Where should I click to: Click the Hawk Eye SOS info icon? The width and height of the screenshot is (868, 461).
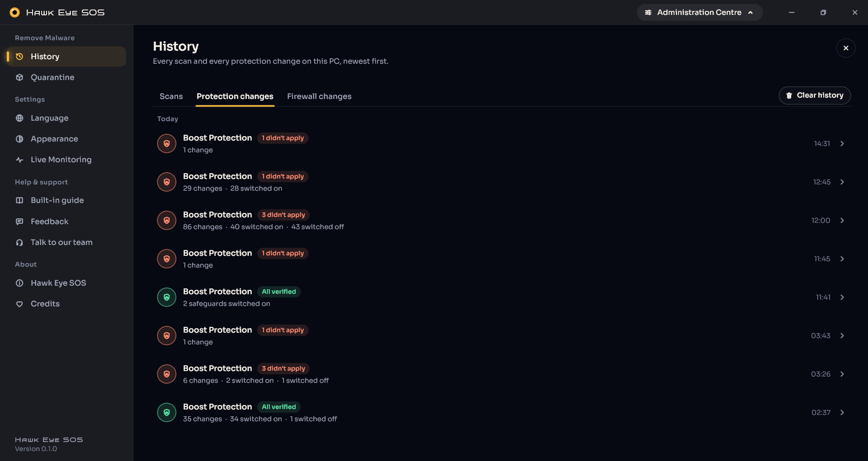tap(19, 283)
